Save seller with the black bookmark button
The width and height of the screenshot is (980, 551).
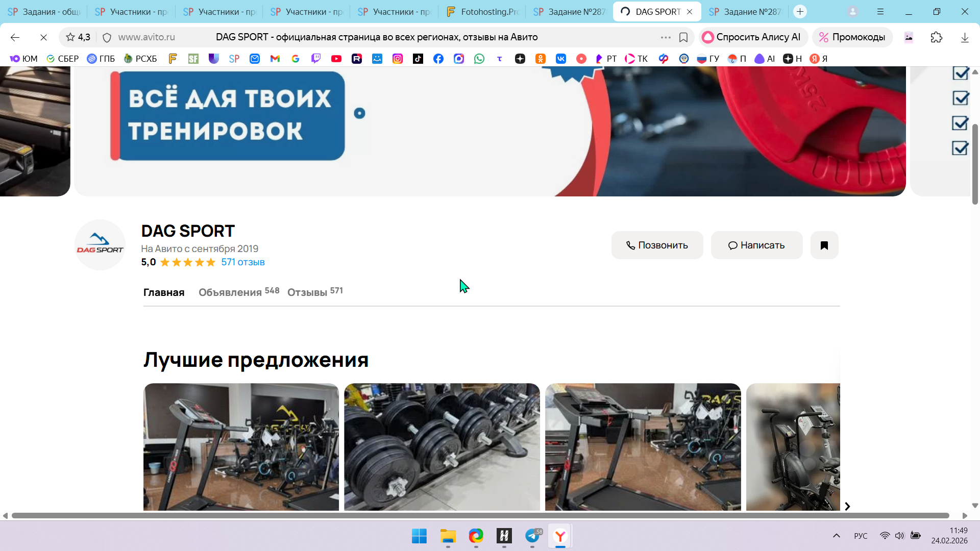(x=824, y=245)
